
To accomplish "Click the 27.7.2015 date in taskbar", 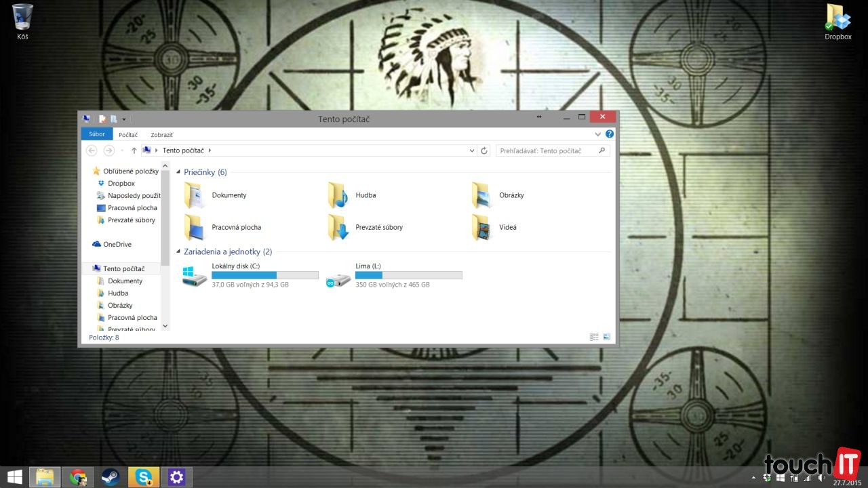I will point(848,483).
